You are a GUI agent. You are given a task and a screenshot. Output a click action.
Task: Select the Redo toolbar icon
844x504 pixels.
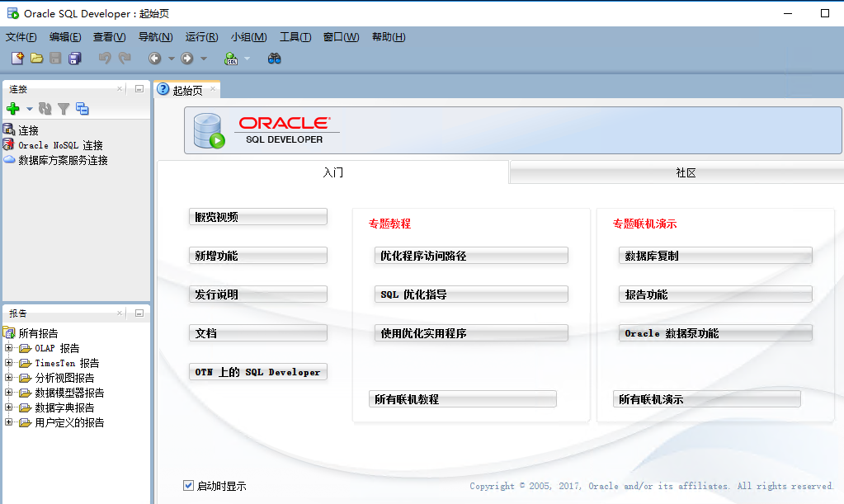pyautogui.click(x=123, y=58)
